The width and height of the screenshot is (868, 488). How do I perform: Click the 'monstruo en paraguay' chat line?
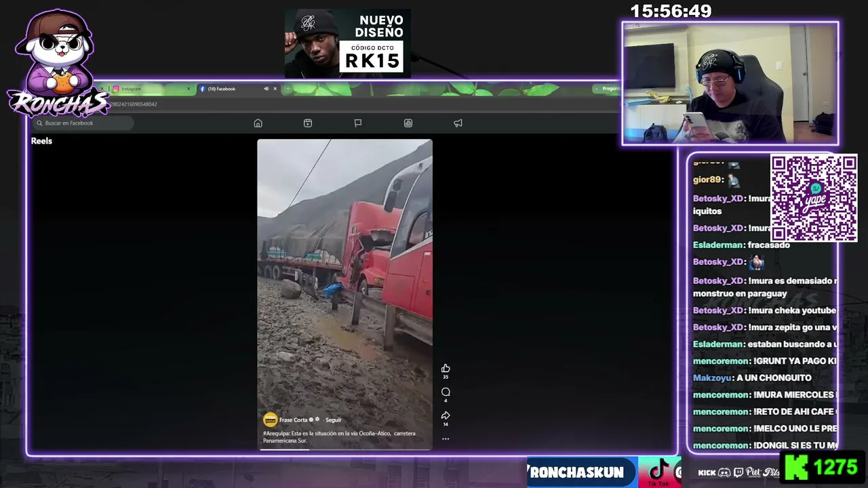point(740,293)
